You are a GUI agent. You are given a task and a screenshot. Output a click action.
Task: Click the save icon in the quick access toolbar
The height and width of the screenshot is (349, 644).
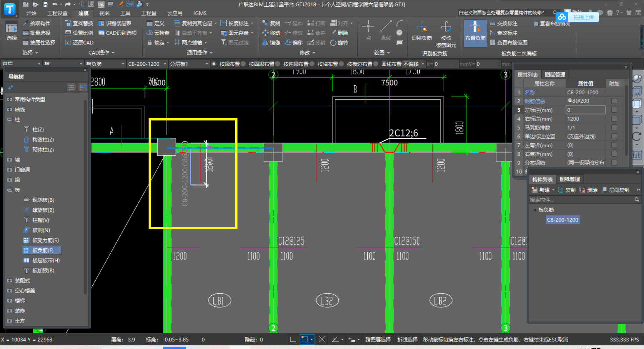[45, 4]
